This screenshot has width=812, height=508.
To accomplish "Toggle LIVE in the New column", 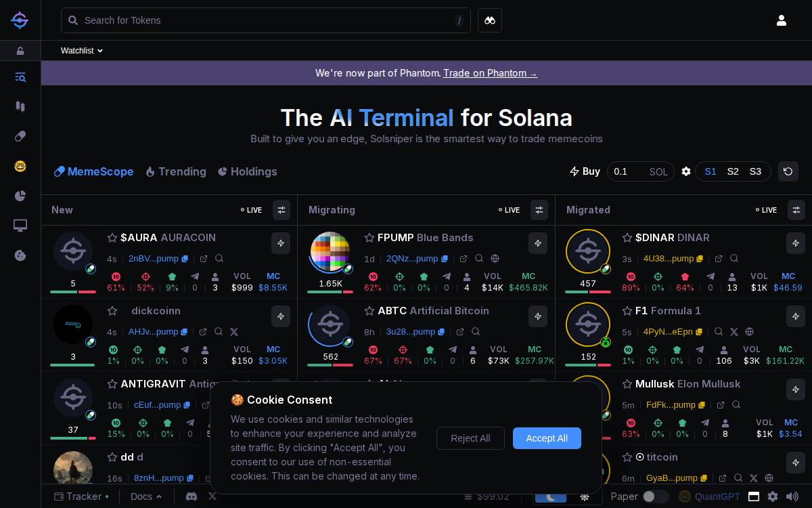I will pos(252,210).
